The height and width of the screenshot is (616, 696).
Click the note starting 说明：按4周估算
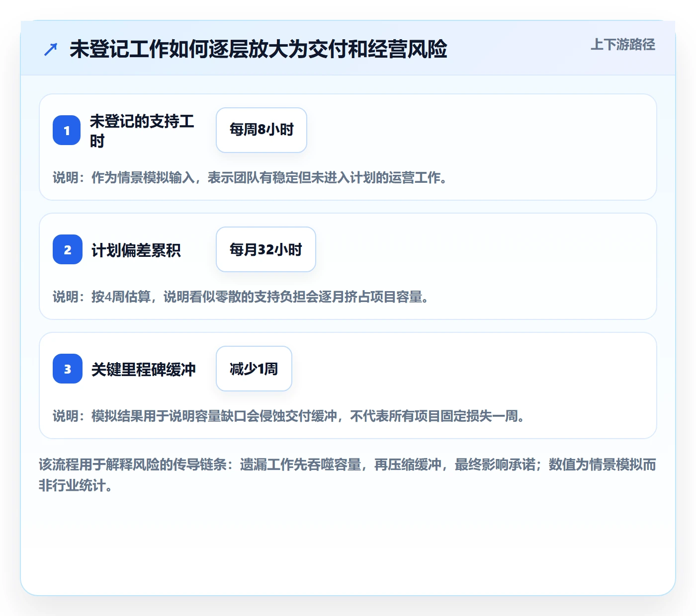click(241, 297)
